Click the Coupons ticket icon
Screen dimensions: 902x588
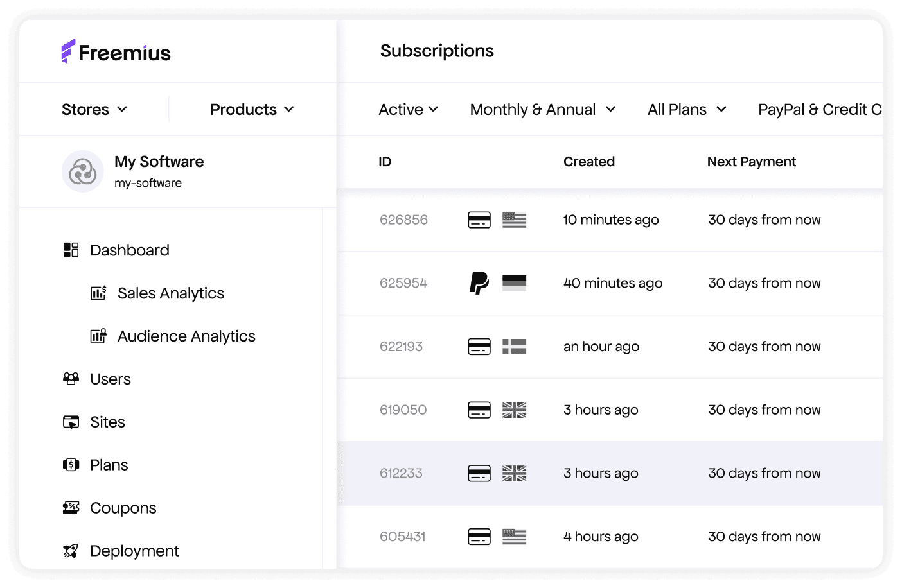point(71,508)
